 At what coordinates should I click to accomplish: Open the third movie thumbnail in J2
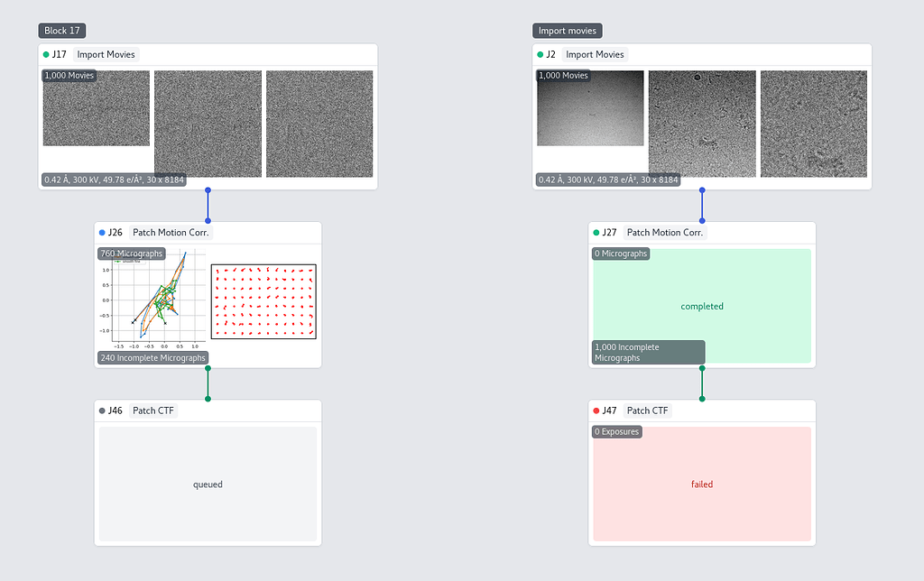click(813, 124)
